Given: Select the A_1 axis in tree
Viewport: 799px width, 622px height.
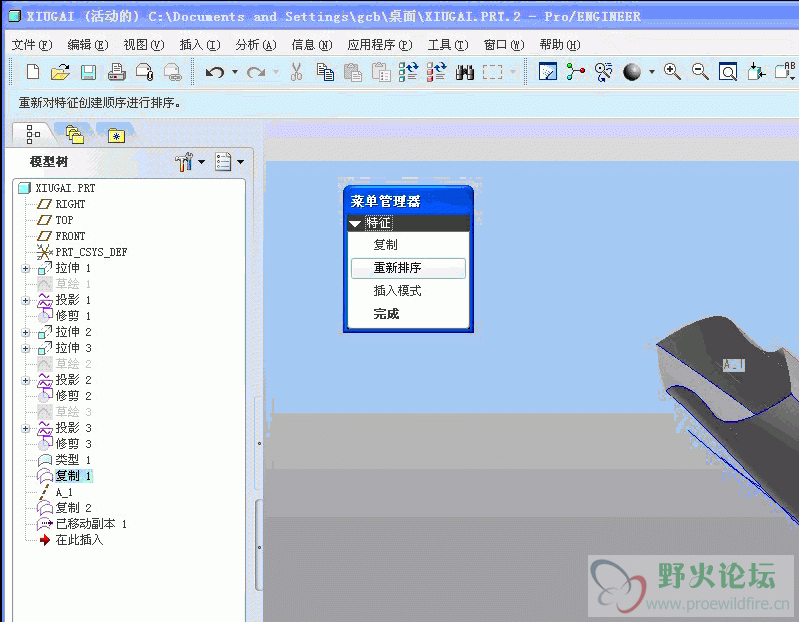Looking at the screenshot, I should (x=64, y=492).
